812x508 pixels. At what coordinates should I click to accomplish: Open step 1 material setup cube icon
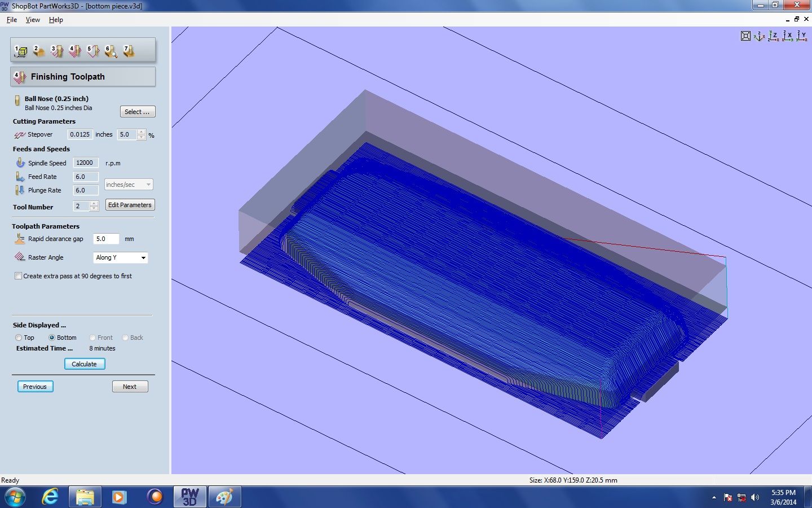coord(21,51)
